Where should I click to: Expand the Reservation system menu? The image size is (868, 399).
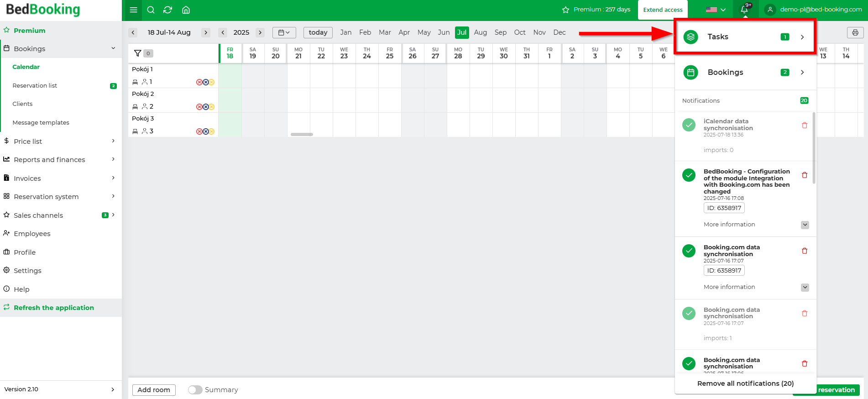click(113, 196)
